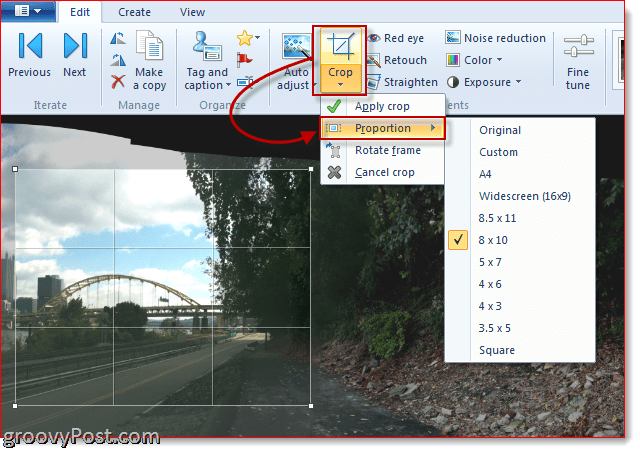This screenshot has height=453, width=640.
Task: Click bottom-right crop frame handle
Action: tap(311, 406)
